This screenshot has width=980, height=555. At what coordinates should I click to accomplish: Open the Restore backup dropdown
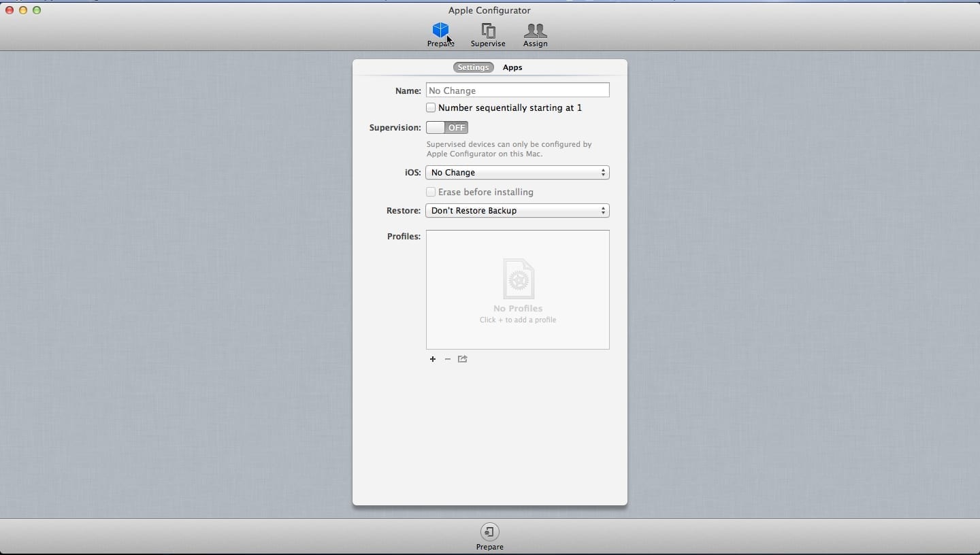(x=517, y=211)
